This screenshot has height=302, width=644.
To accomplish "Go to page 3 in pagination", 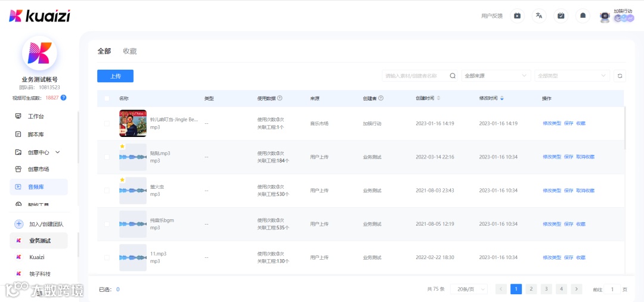I will 546,289.
